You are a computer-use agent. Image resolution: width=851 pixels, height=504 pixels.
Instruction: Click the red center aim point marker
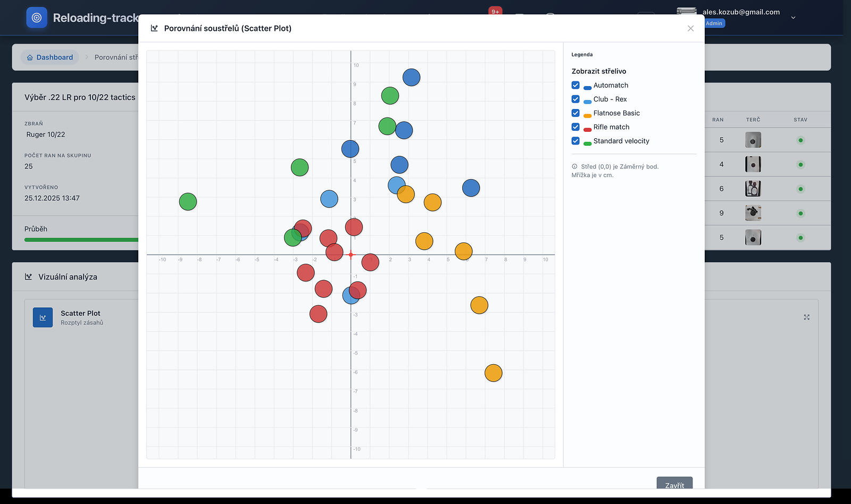click(351, 255)
